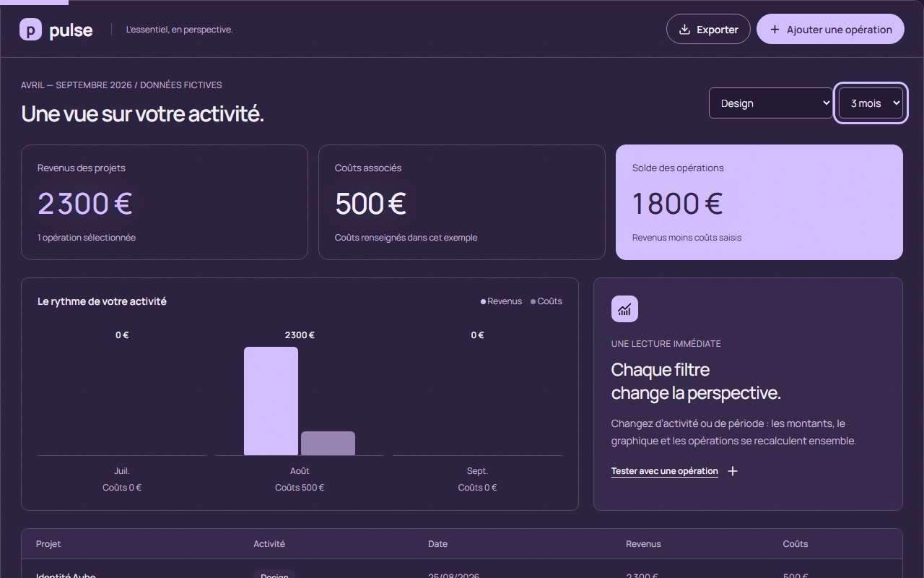The image size is (924, 578).
Task: Click the chart icon above Une lecture immédiate
Action: click(x=624, y=309)
